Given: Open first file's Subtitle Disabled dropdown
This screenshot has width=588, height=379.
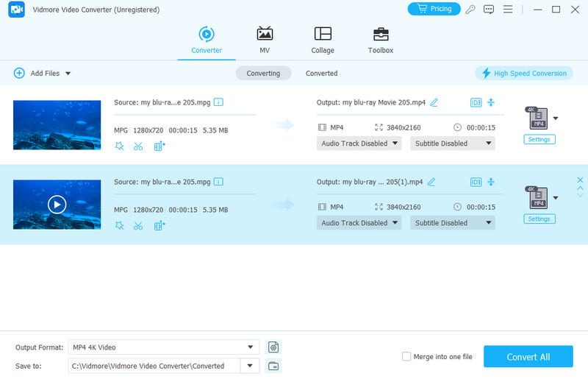Looking at the screenshot, I should pos(453,144).
